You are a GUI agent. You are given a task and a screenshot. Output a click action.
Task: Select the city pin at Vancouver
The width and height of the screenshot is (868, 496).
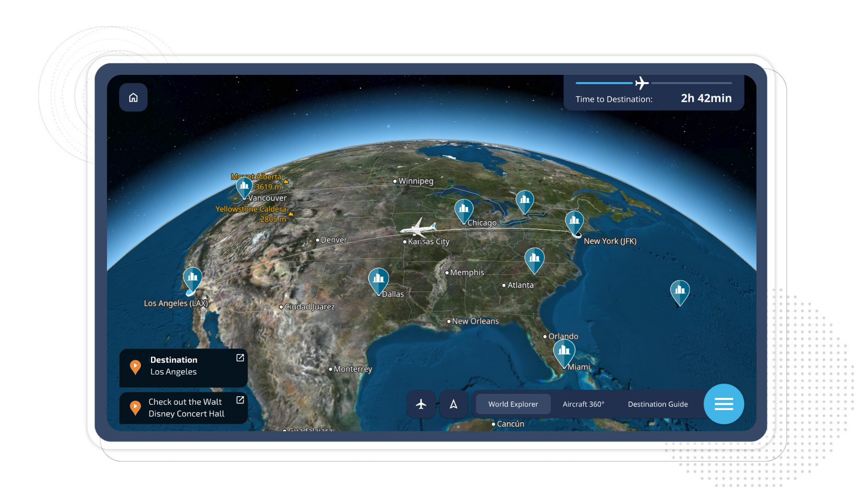[x=244, y=188]
